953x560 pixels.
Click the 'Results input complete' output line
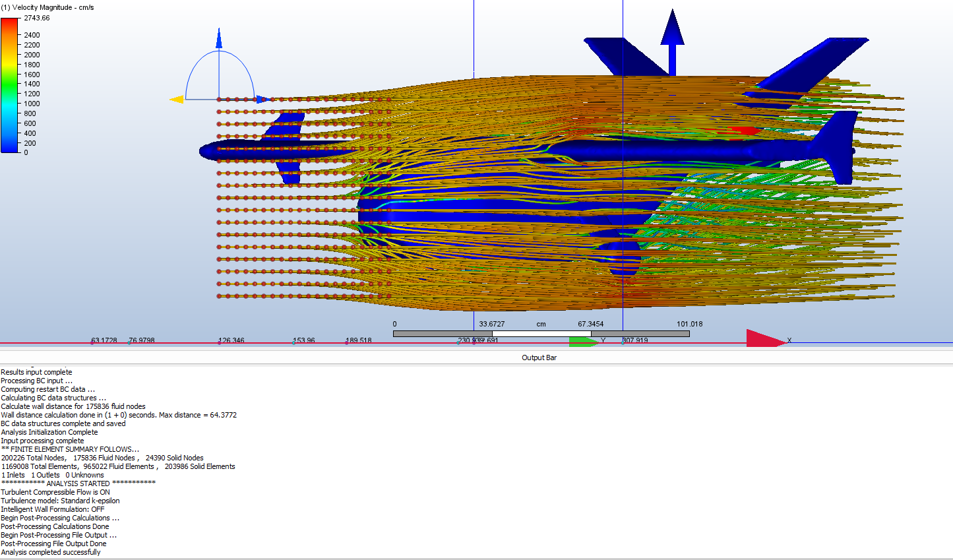(x=36, y=372)
